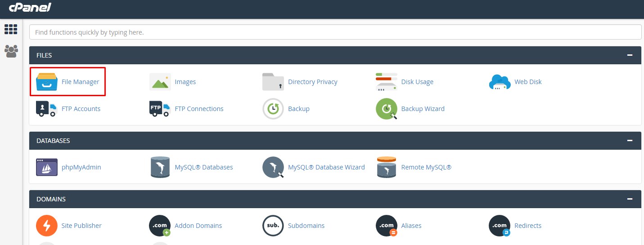
Task: Open the phpMyAdmin sailboat icon
Action: tap(47, 167)
